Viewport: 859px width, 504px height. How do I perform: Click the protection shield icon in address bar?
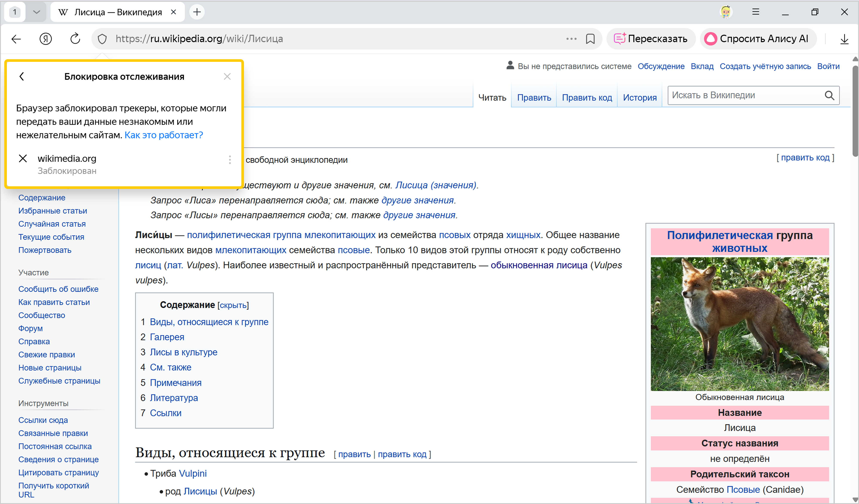pyautogui.click(x=102, y=39)
